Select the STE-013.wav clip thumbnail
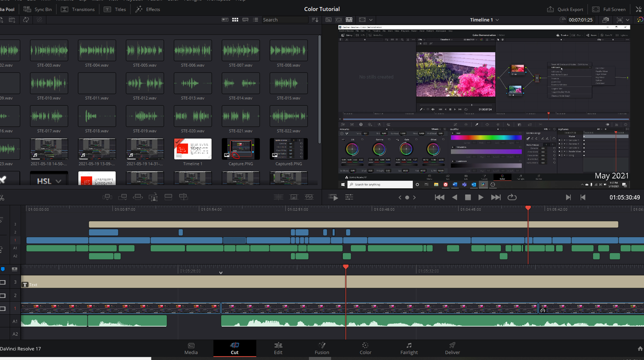Image resolution: width=644 pixels, height=360 pixels. point(192,83)
